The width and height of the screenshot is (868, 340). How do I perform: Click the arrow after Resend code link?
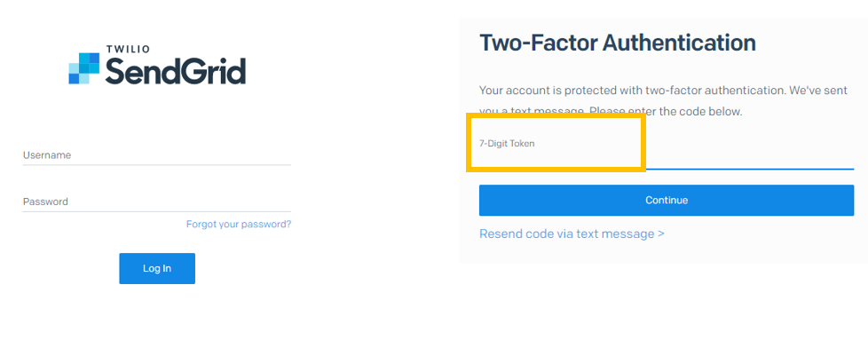point(661,233)
